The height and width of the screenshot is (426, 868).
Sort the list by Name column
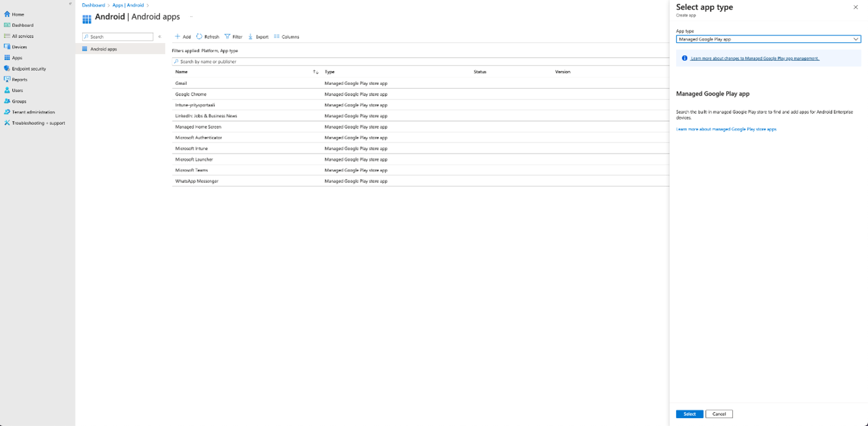tap(182, 72)
